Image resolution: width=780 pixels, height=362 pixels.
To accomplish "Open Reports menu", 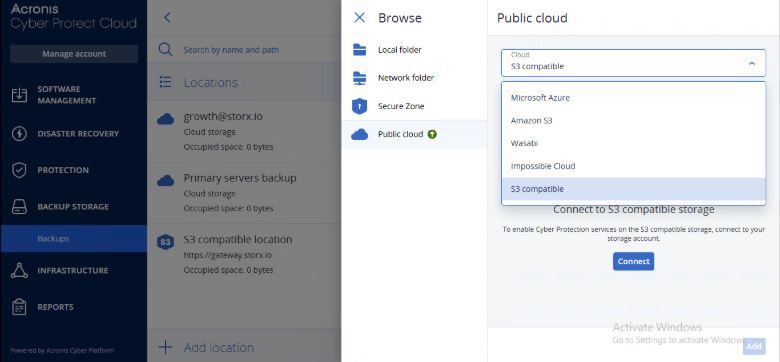I will click(74, 307).
